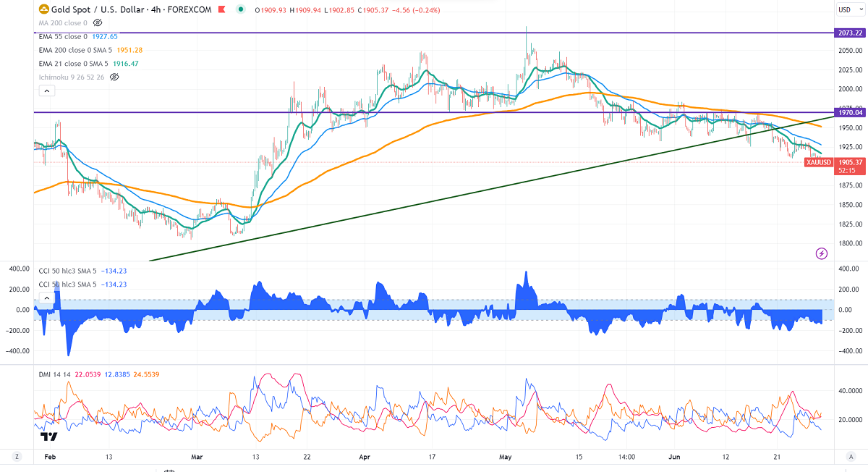This screenshot has width=868, height=472.
Task: Click the 14:00 time axis label
Action: click(x=627, y=458)
